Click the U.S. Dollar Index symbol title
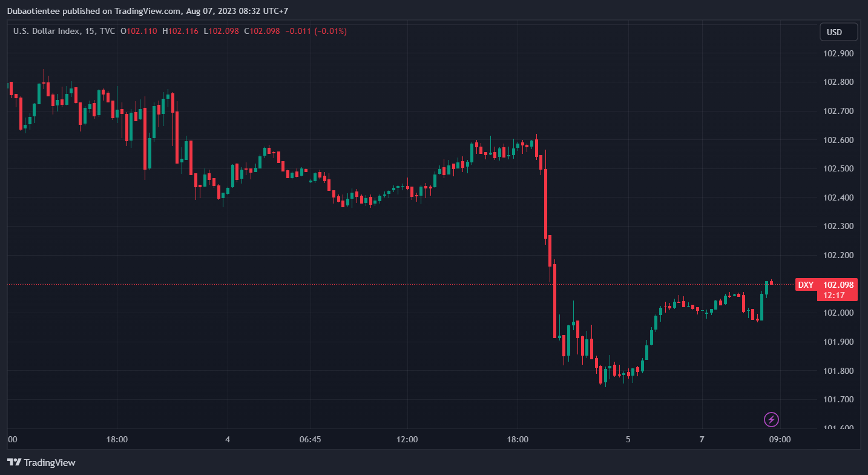868x475 pixels. [47, 31]
